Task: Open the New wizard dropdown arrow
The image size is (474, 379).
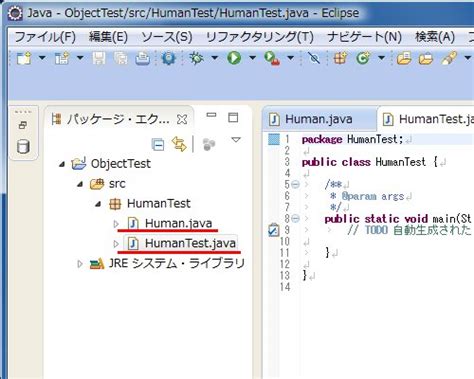Action: click(42, 58)
